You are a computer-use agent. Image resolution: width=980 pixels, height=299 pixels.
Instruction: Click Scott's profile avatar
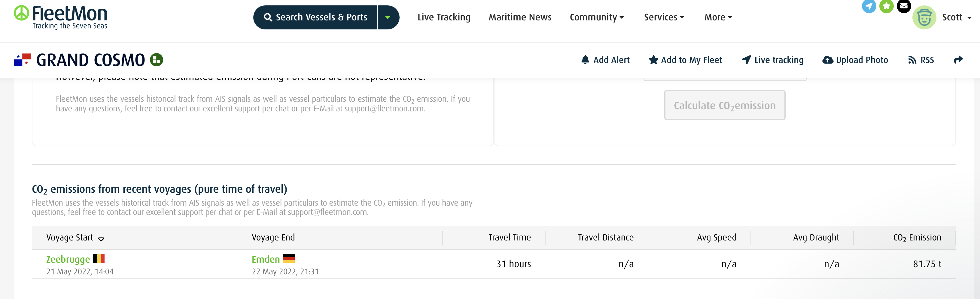tap(924, 17)
